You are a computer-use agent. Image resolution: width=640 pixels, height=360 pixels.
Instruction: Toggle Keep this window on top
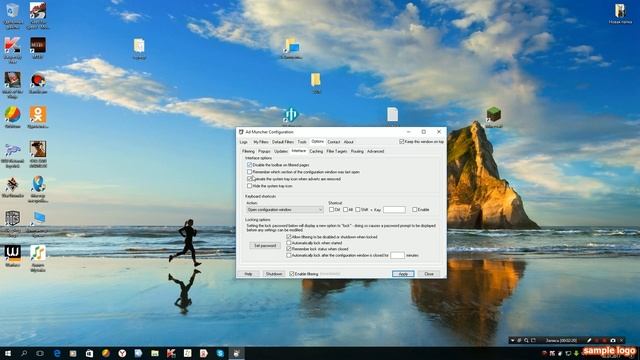(402, 142)
